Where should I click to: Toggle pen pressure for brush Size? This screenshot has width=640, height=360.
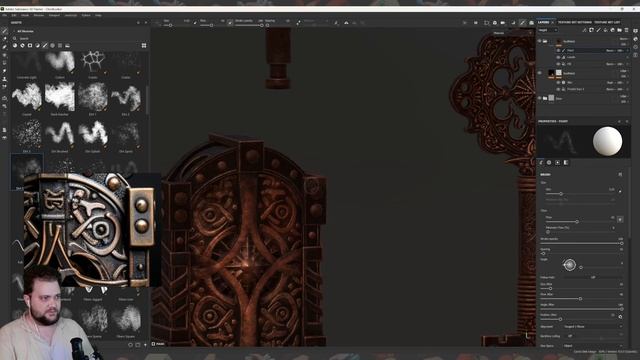click(620, 191)
